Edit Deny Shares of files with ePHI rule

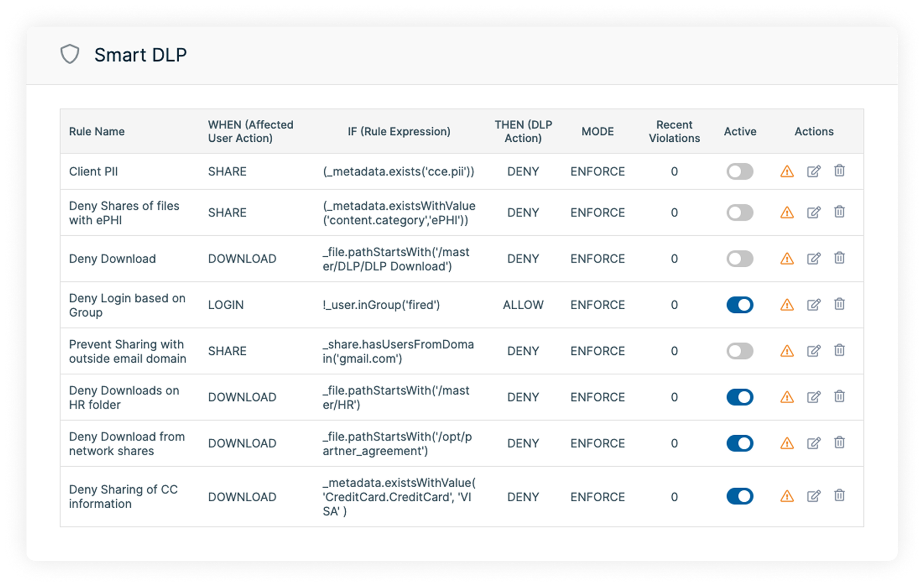(x=813, y=213)
